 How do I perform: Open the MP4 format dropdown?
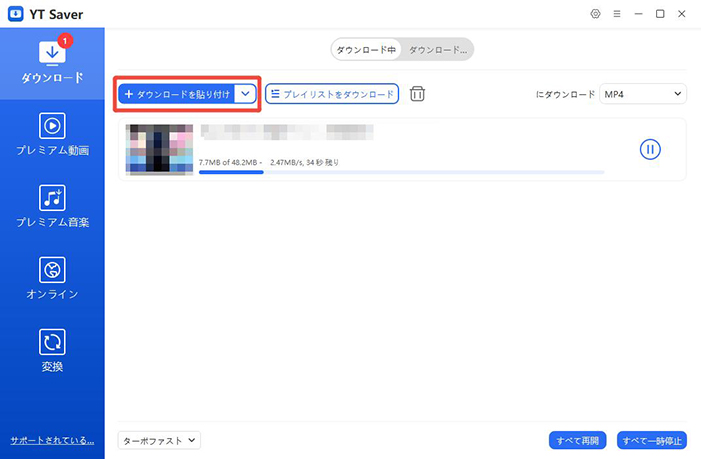pos(643,94)
